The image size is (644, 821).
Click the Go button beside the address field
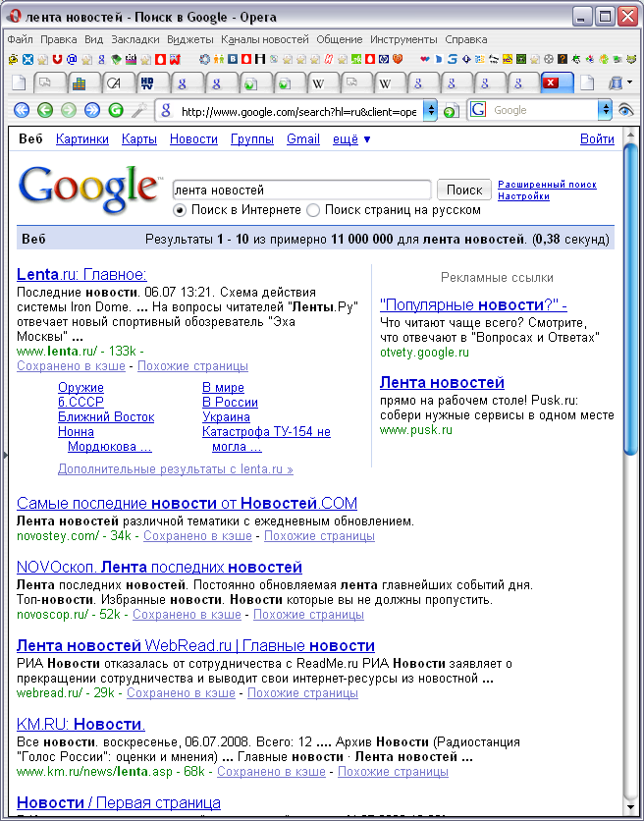(451, 111)
